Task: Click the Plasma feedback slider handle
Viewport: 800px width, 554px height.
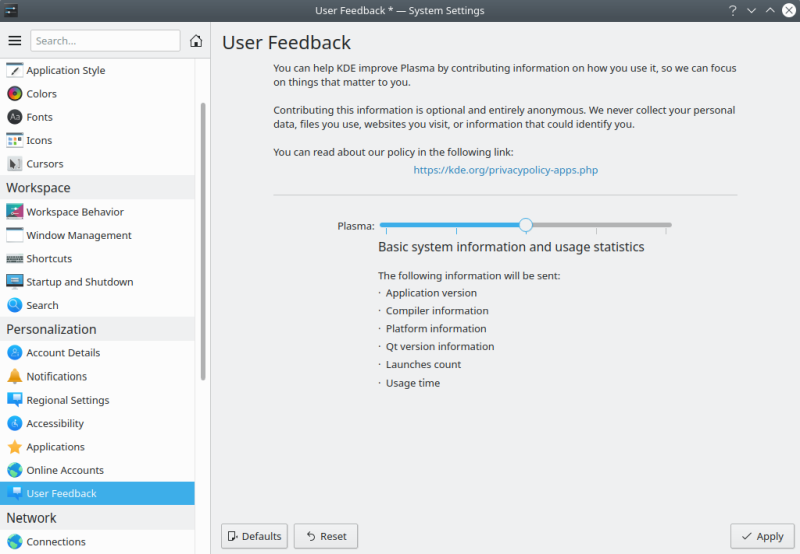Action: [526, 225]
